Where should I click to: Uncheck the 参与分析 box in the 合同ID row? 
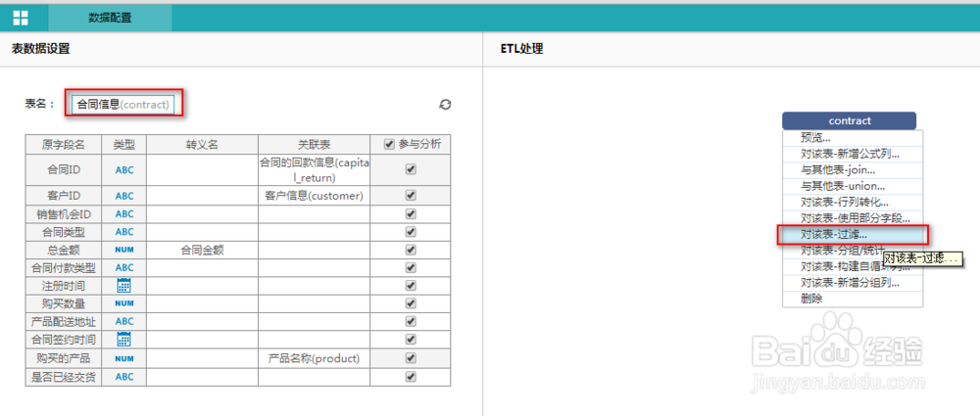point(411,168)
